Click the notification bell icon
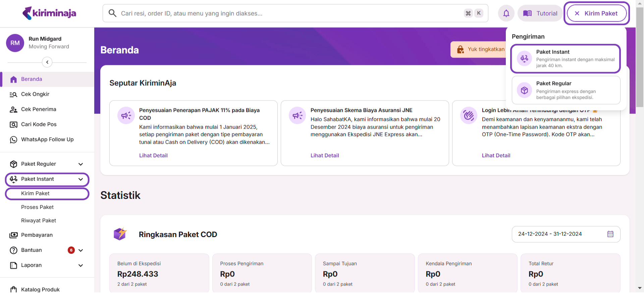644x293 pixels. tap(506, 13)
